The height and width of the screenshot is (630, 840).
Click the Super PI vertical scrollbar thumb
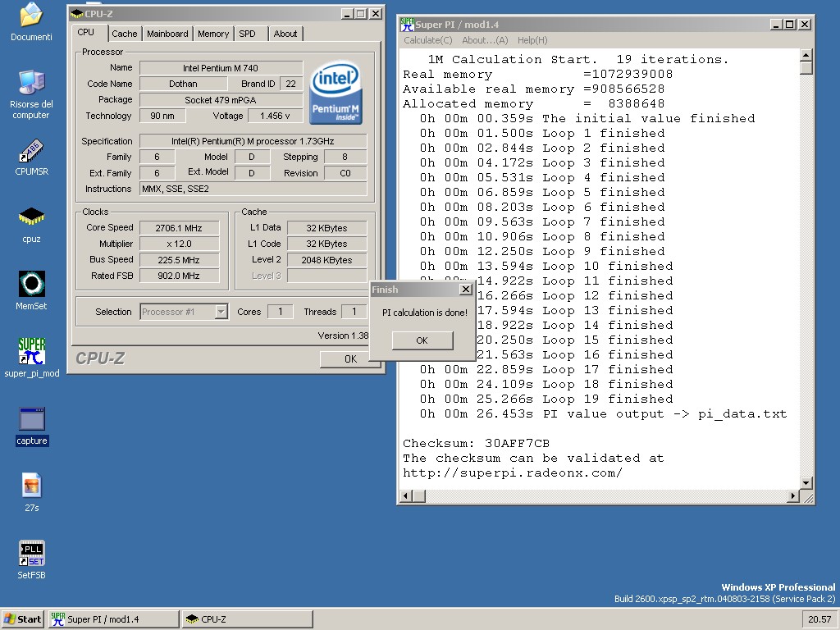[806, 68]
